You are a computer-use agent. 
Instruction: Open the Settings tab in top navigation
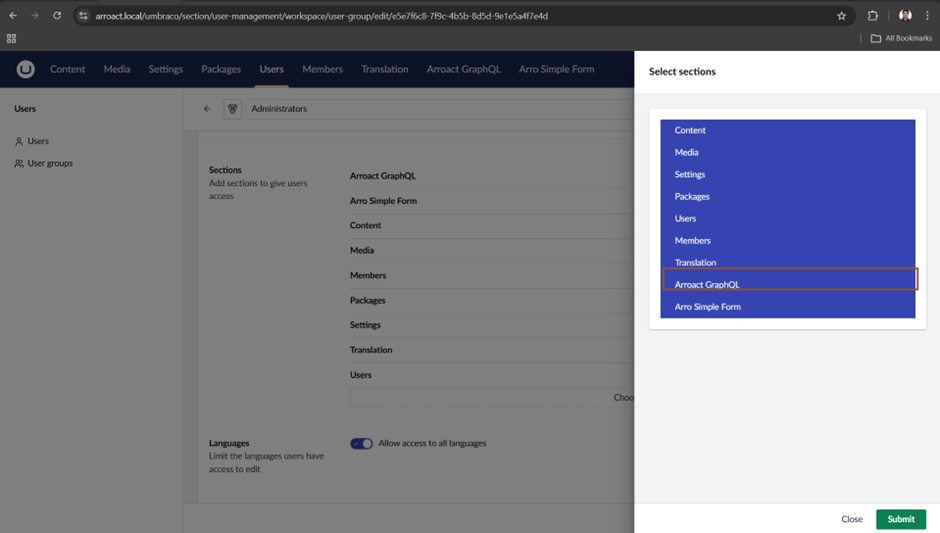tap(165, 69)
